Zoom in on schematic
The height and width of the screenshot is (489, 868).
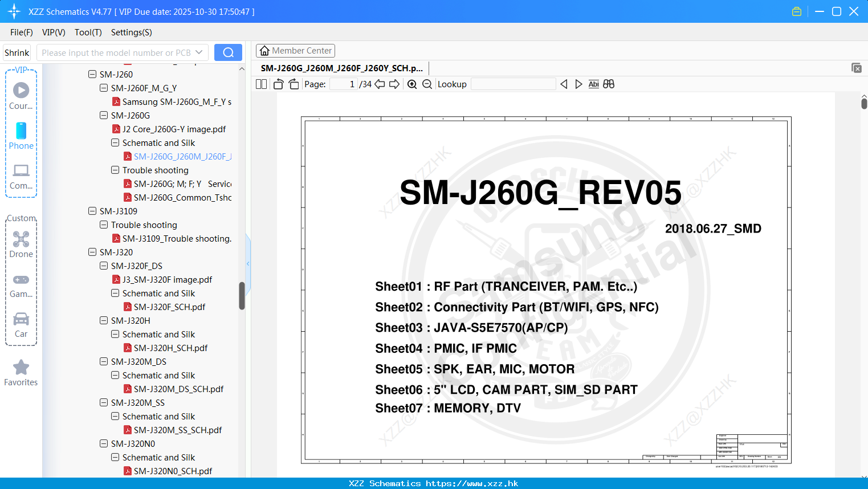412,84
